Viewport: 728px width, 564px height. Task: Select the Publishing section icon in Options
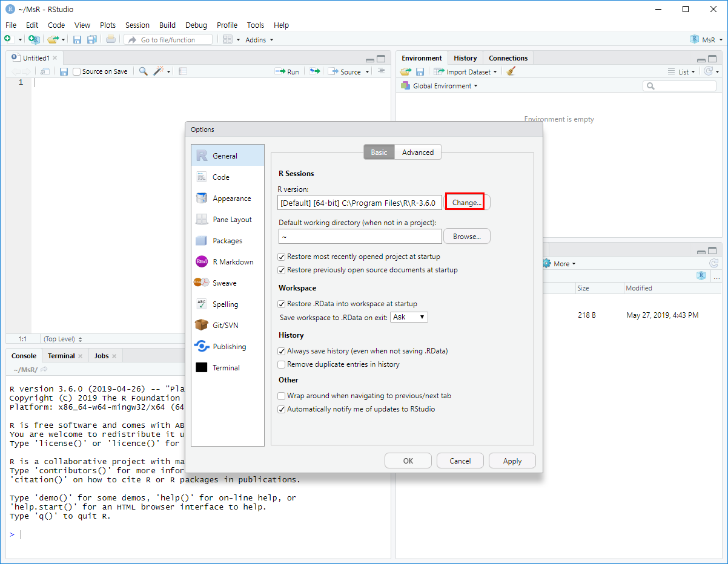coord(202,346)
